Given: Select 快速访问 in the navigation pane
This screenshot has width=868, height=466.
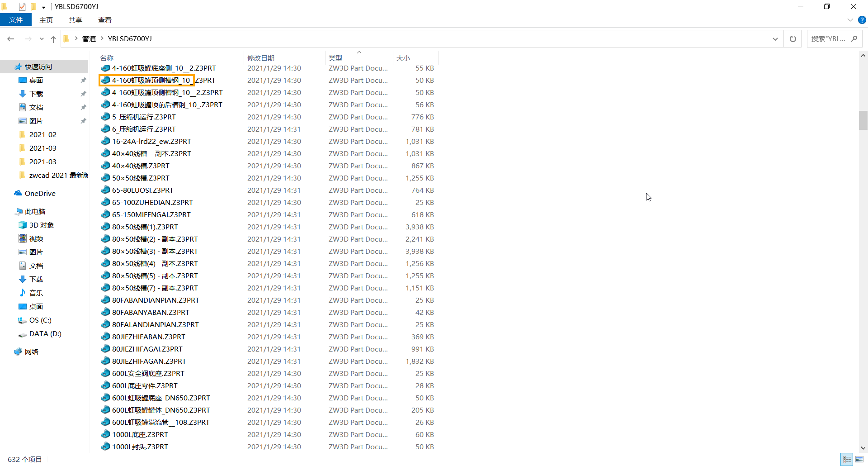Looking at the screenshot, I should 38,67.
